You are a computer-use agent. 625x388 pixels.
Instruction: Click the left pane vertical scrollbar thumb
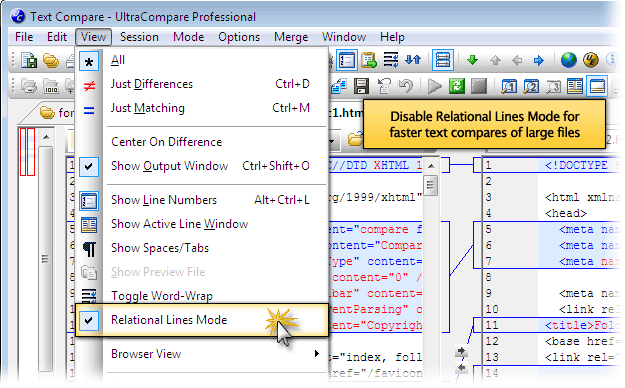pyautogui.click(x=431, y=185)
